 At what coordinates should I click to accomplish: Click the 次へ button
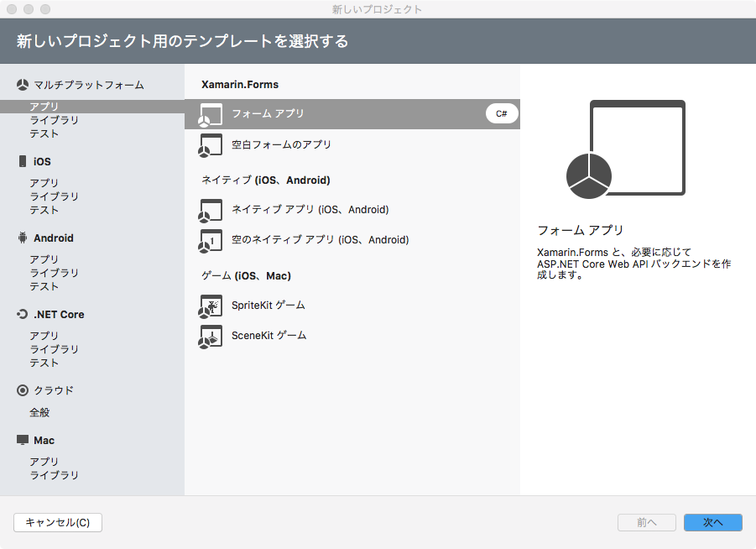(x=712, y=522)
